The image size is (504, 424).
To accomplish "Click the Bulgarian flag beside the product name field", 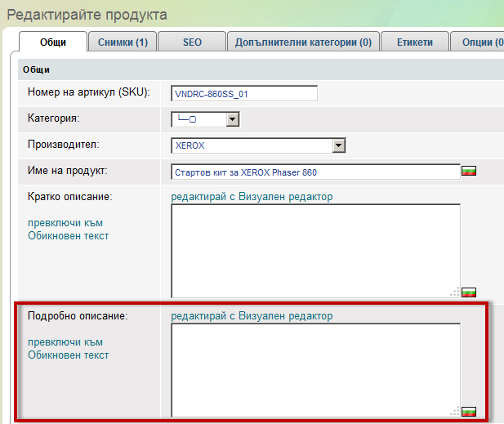I will pyautogui.click(x=469, y=172).
